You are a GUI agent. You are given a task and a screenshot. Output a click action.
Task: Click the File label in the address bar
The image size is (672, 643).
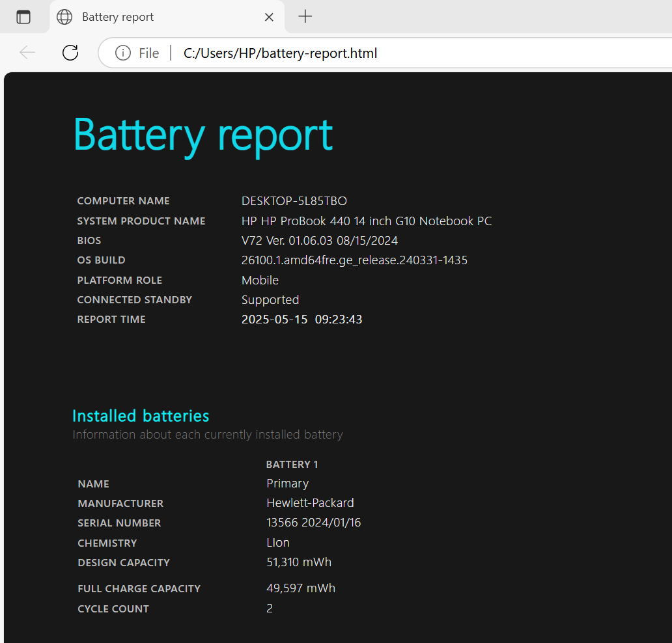[x=148, y=53]
